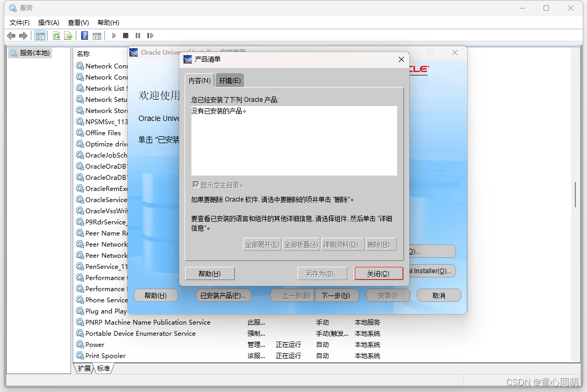Click the 关闭(C) button
Viewport: 587px width, 392px height.
point(379,274)
